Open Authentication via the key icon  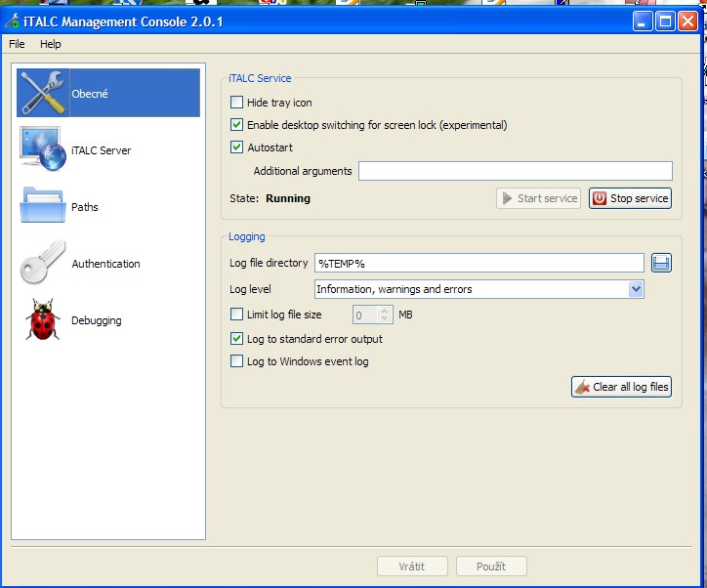[43, 263]
